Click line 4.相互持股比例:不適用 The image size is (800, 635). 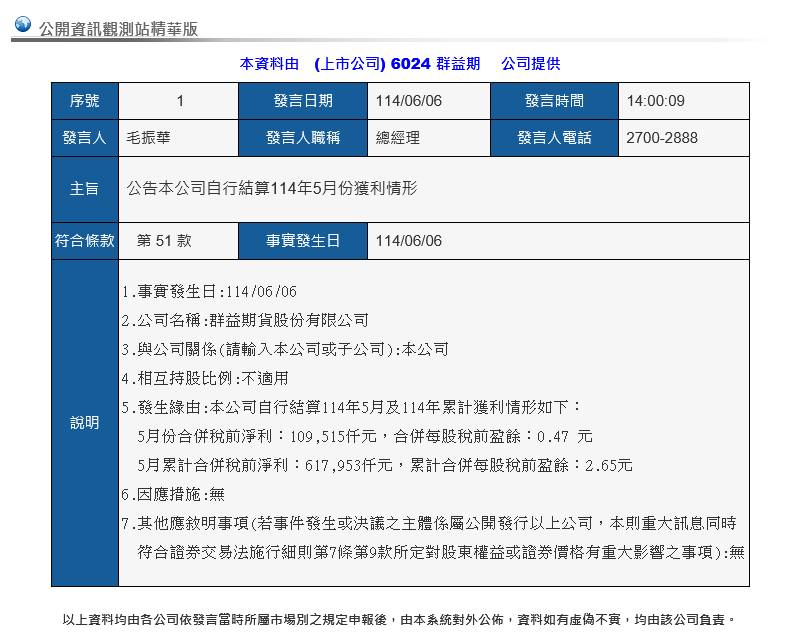pyautogui.click(x=205, y=379)
